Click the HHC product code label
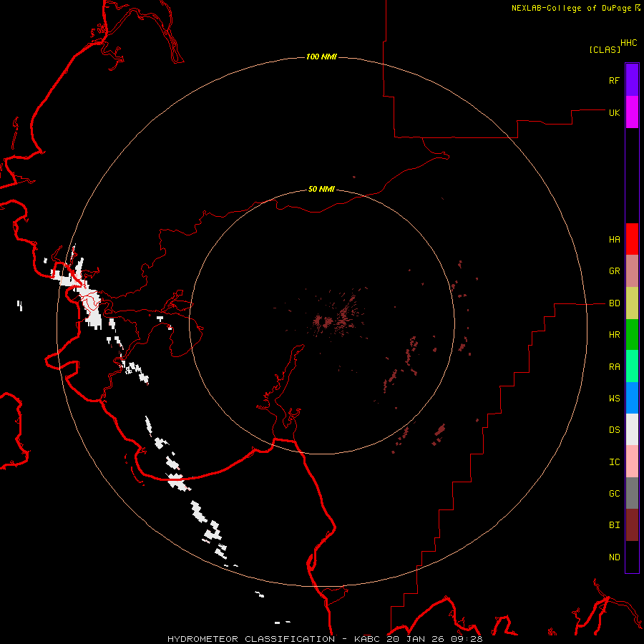This screenshot has width=644, height=644. pyautogui.click(x=628, y=43)
